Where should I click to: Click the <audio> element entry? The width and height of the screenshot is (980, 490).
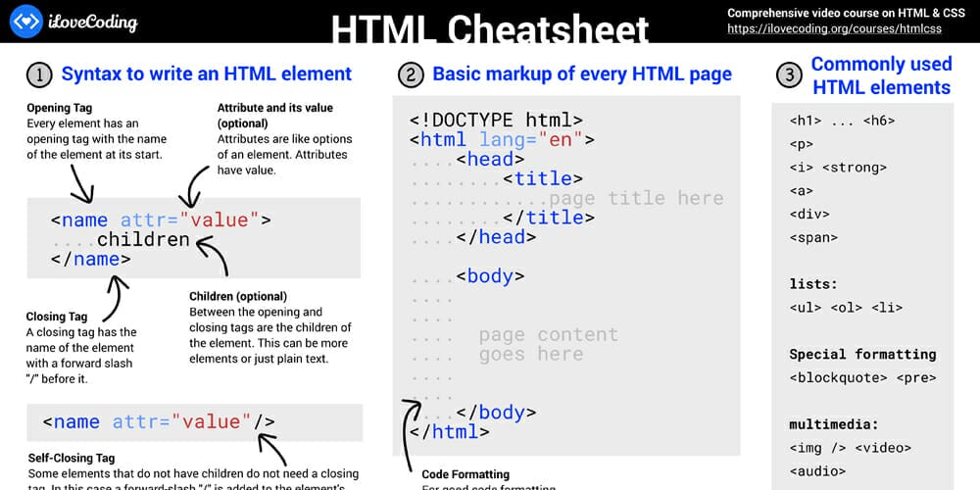click(817, 471)
